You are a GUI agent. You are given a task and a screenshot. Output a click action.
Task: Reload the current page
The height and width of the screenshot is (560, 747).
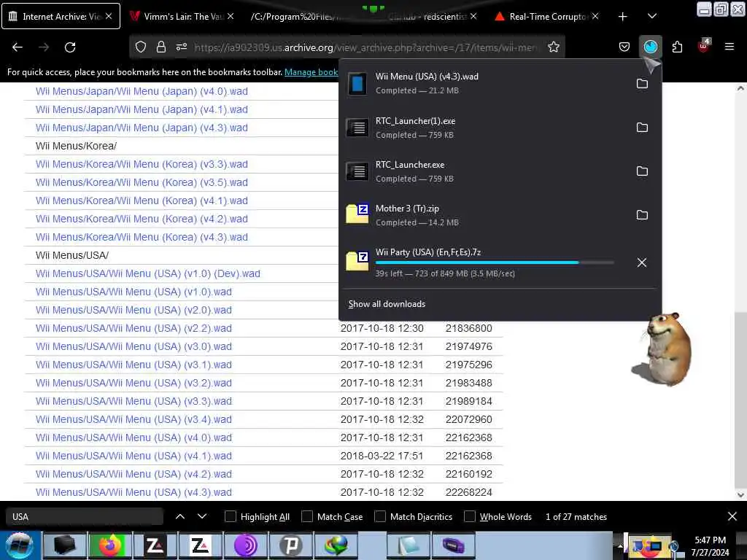coord(70,47)
